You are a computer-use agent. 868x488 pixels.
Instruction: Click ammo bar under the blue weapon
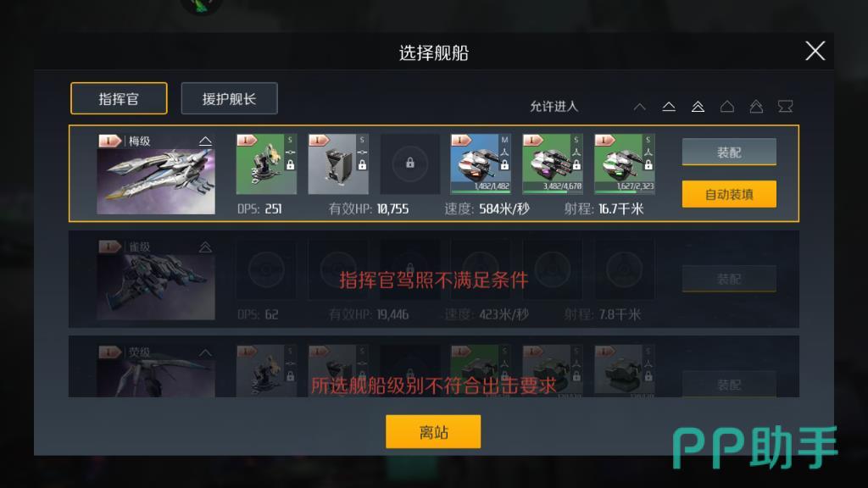481,192
